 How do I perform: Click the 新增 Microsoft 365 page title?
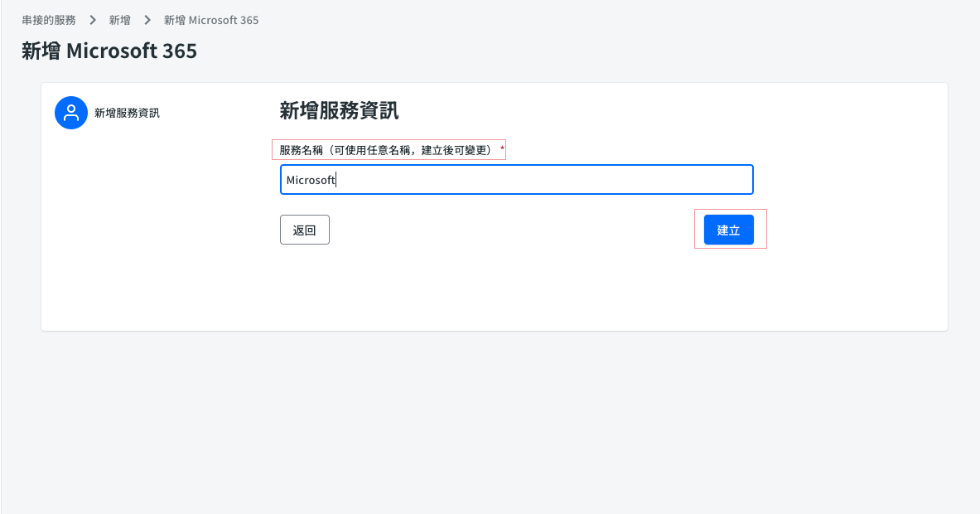[x=109, y=51]
